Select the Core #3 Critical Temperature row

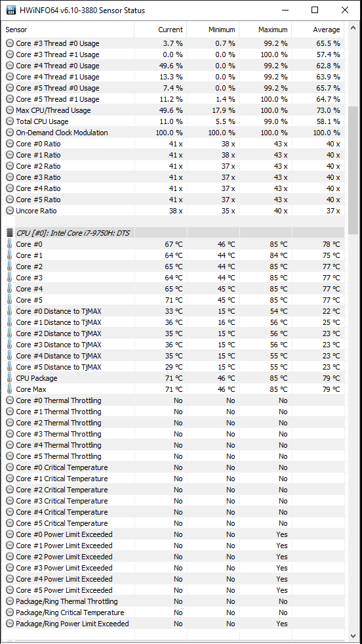click(x=174, y=501)
